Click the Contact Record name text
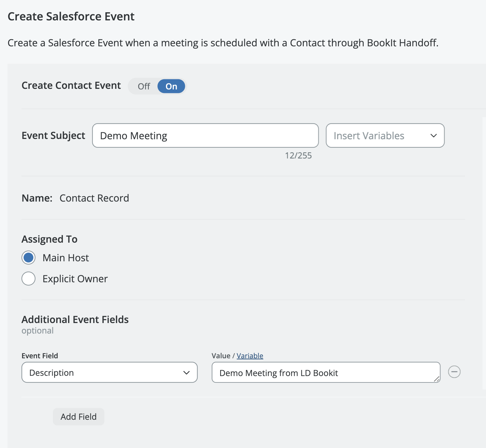The image size is (486, 448). [94, 198]
